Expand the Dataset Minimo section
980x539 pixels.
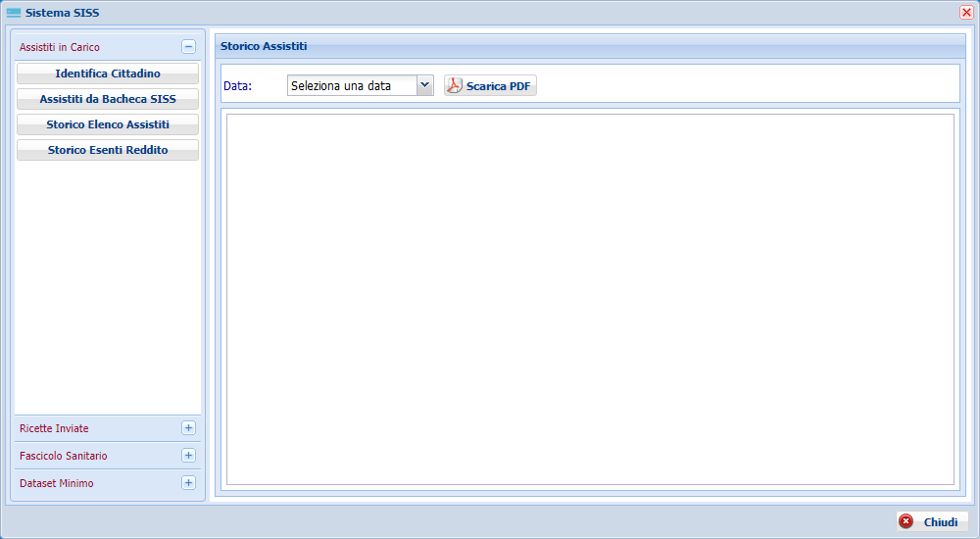pyautogui.click(x=188, y=483)
